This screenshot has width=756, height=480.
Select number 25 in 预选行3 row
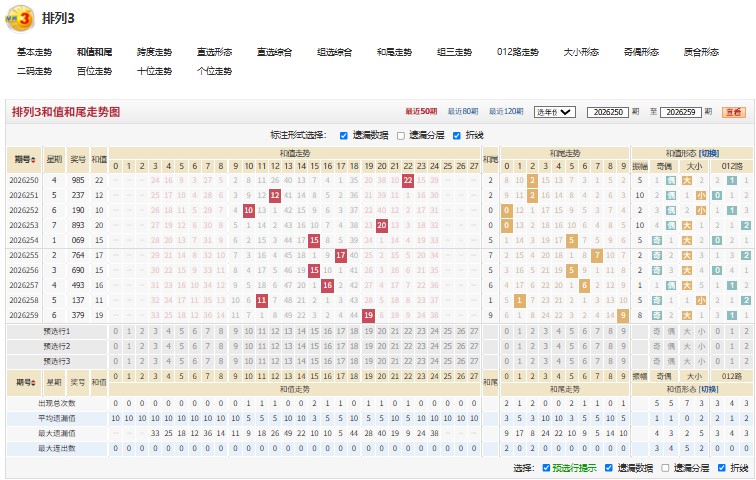[447, 361]
